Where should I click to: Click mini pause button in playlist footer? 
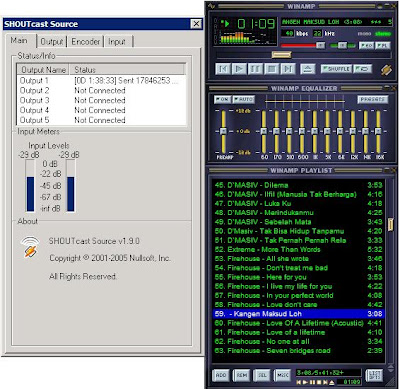pyautogui.click(x=312, y=382)
